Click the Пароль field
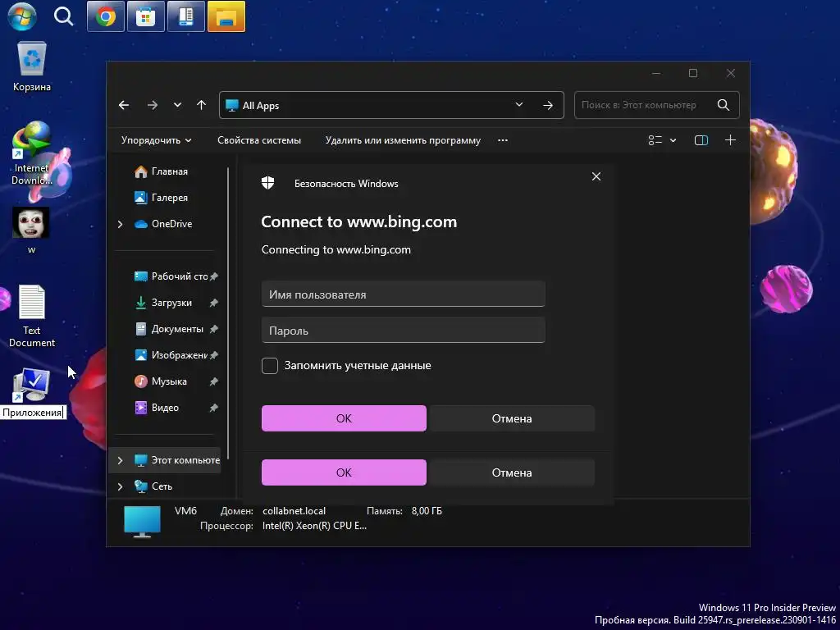This screenshot has width=840, height=630. 404,330
